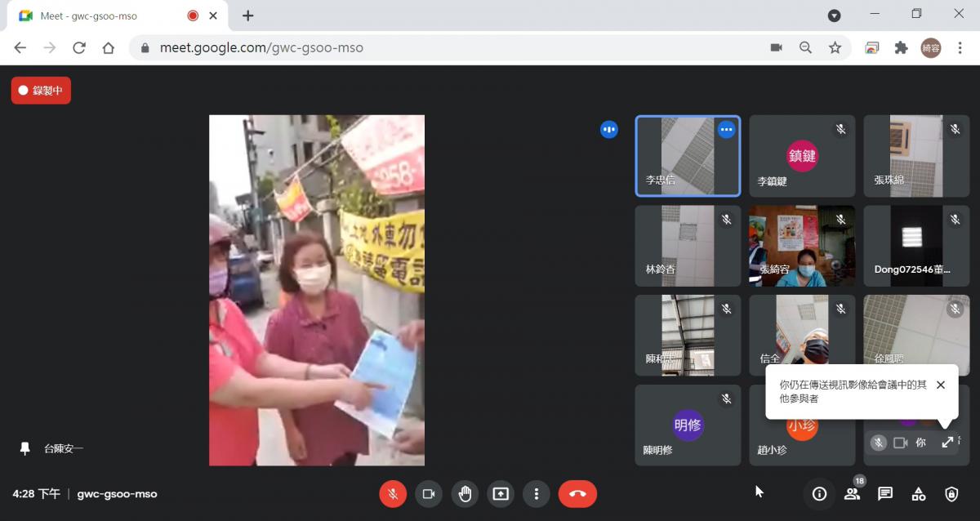
Task: Bookmark this page with the star icon
Action: click(835, 48)
